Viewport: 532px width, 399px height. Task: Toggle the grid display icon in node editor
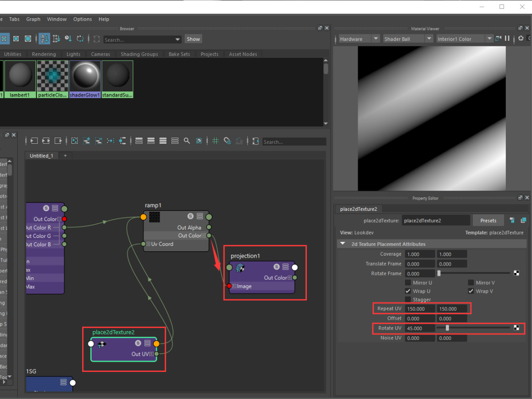(215, 140)
